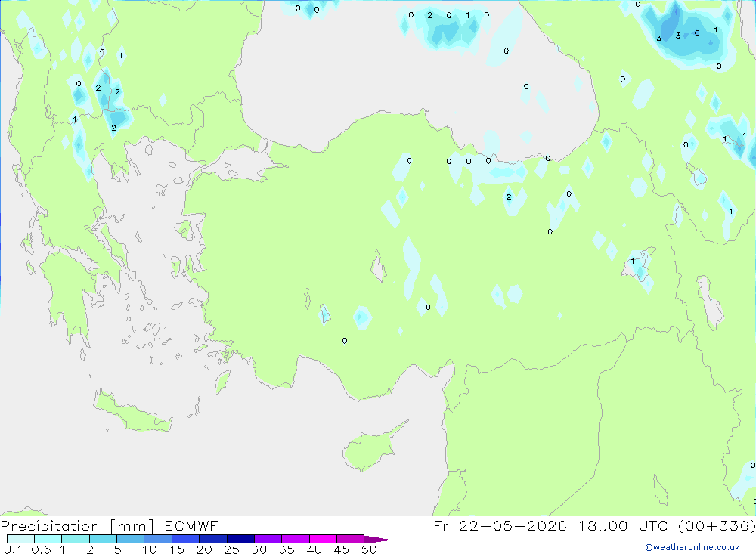The image size is (756, 554).
Task: Click the '40' legend scale label
Action: [x=314, y=549]
